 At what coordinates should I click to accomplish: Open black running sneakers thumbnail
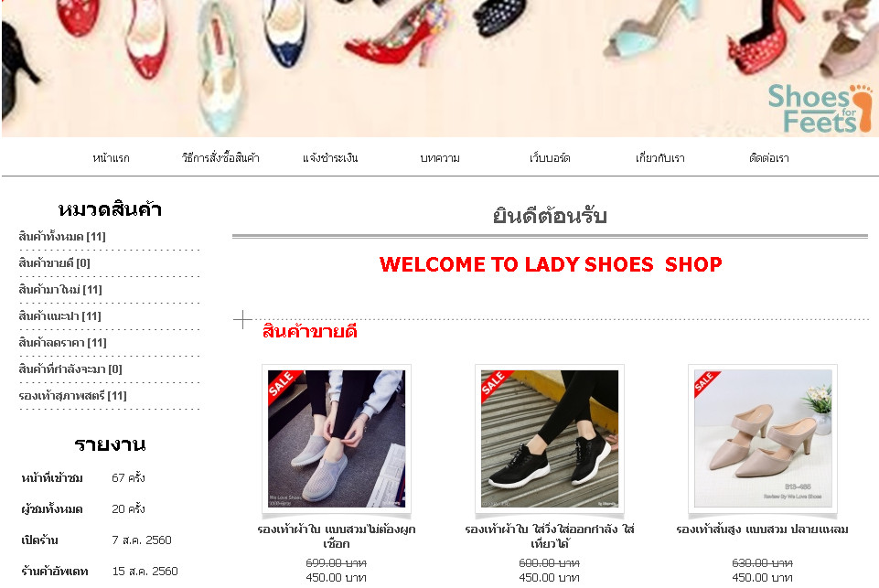click(x=550, y=439)
